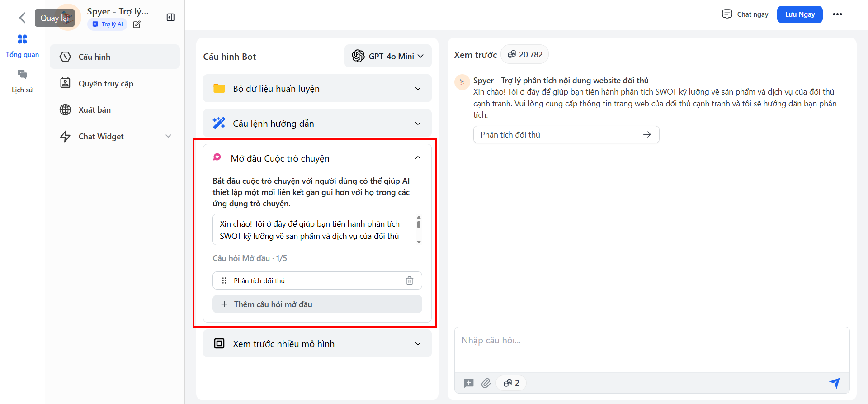Open the GPT-4o Mini model dropdown
This screenshot has width=868, height=404.
click(388, 56)
